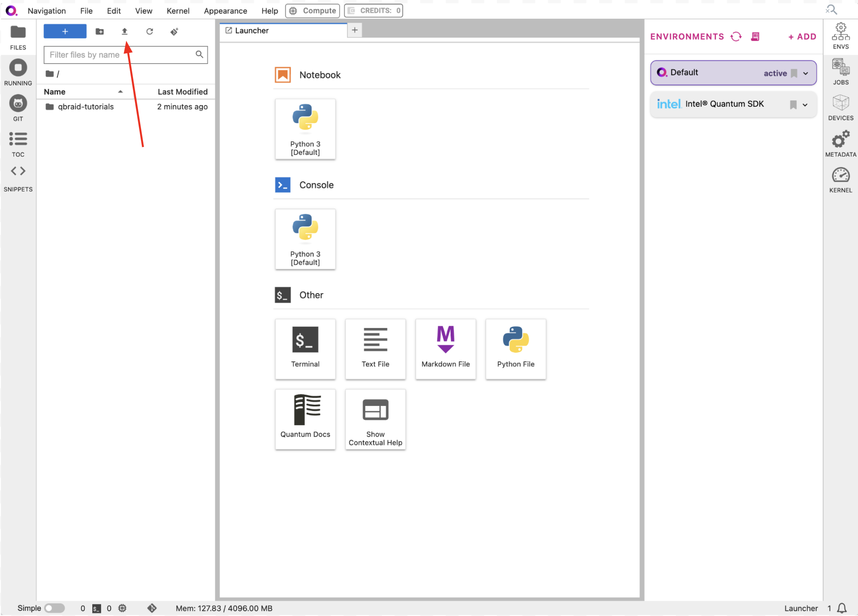Screen dimensions: 858x616
Task: Create a new Text File
Action: tap(375, 349)
